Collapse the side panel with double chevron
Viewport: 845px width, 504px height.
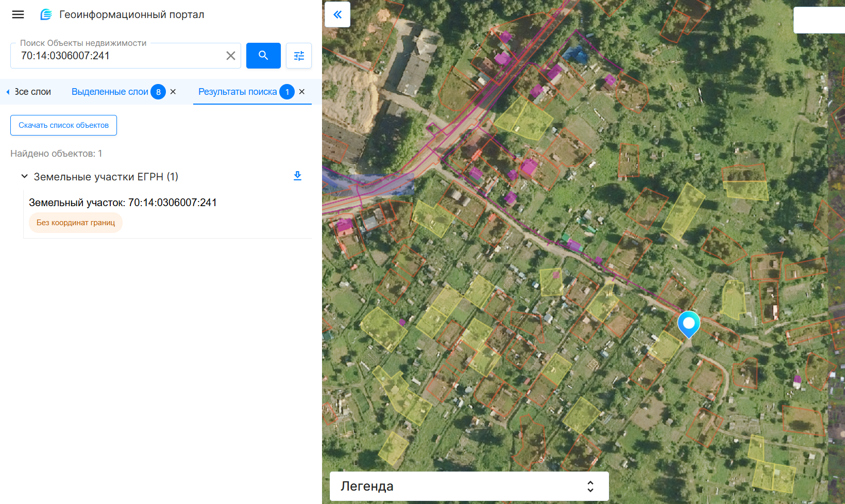337,14
